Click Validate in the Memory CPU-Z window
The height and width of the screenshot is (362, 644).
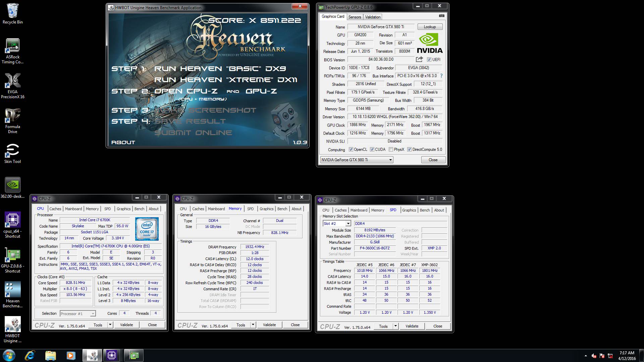(269, 325)
